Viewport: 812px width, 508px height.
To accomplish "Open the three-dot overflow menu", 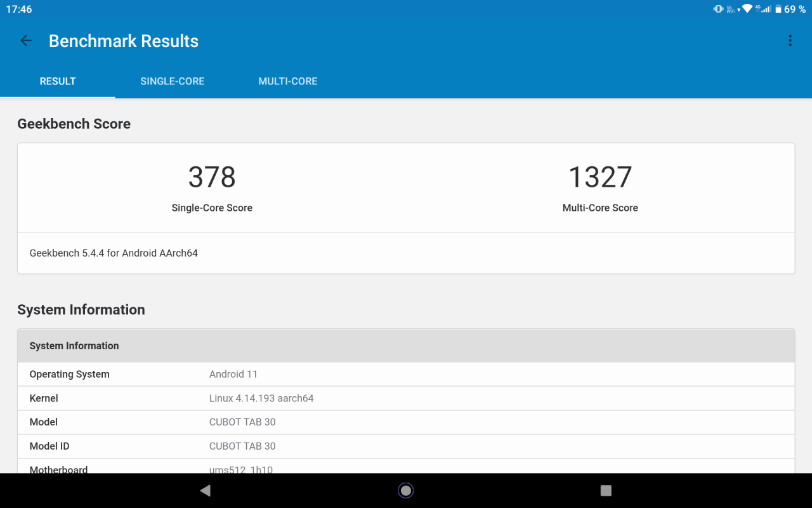I will [x=790, y=41].
